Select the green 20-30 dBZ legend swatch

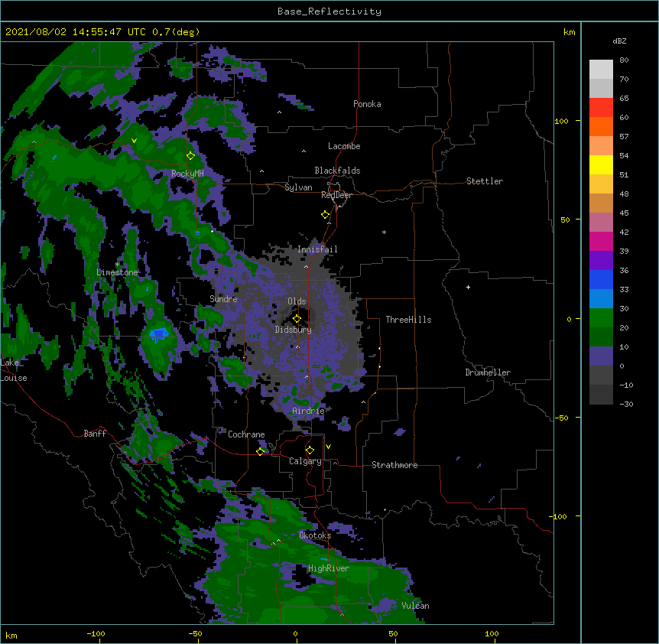[x=601, y=318]
